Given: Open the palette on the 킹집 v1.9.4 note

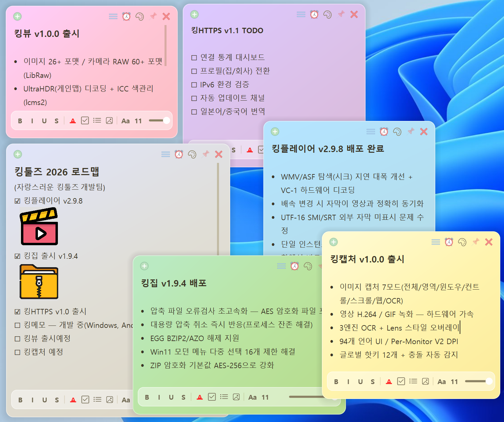Looking at the screenshot, I should click(308, 266).
